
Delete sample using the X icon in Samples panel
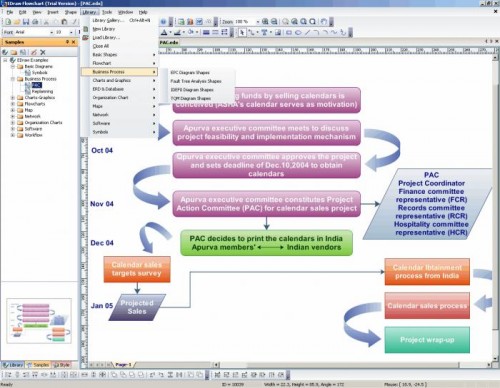pyautogui.click(x=43, y=52)
